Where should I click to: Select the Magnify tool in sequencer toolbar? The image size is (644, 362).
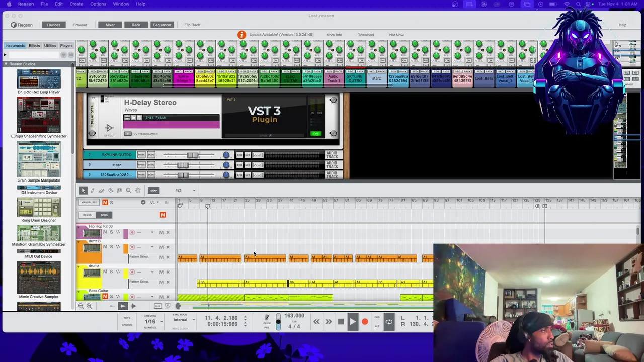point(128,190)
